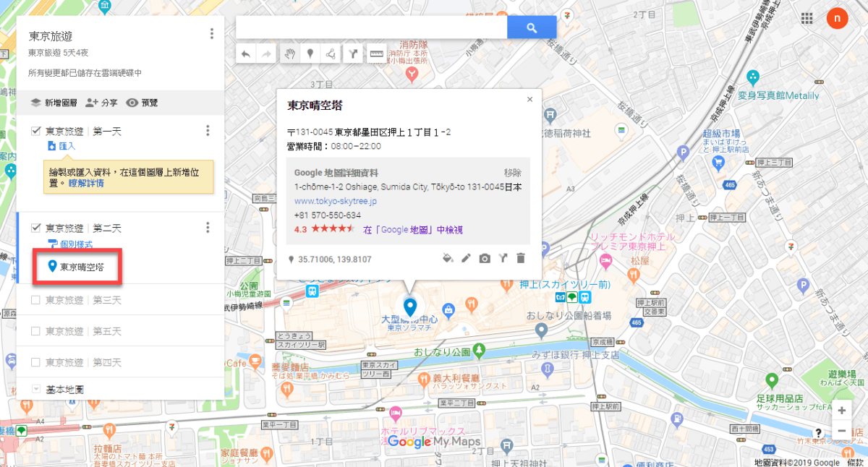This screenshot has height=467, width=868.
Task: Click the 匯入 import link
Action: pyautogui.click(x=61, y=146)
